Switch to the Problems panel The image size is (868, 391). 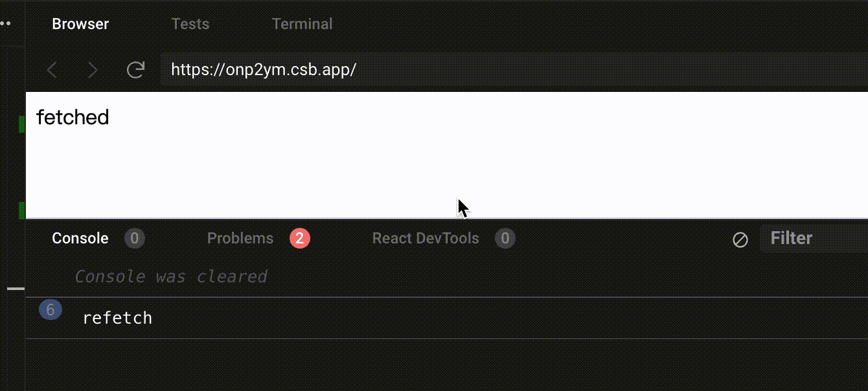240,238
